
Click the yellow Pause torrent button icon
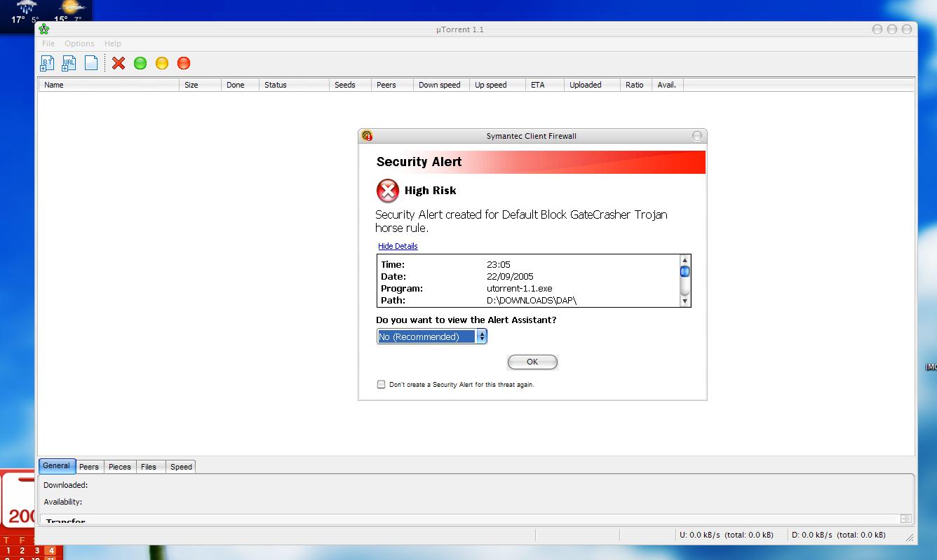[162, 63]
